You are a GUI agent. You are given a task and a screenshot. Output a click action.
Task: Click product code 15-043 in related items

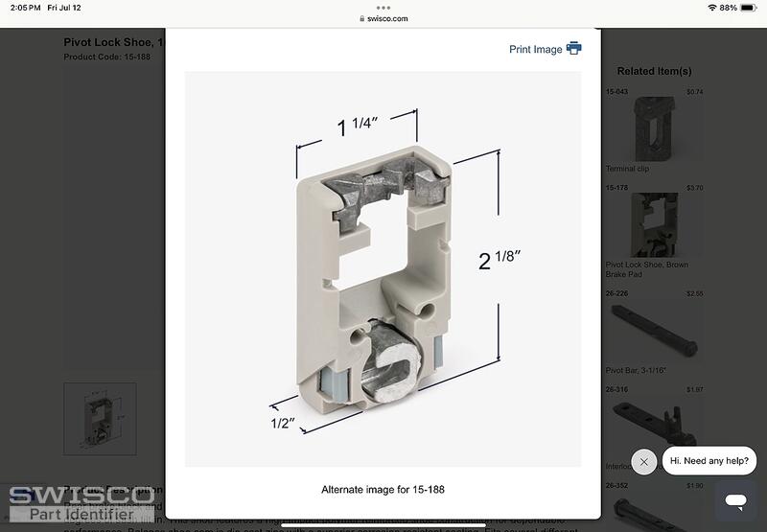616,91
